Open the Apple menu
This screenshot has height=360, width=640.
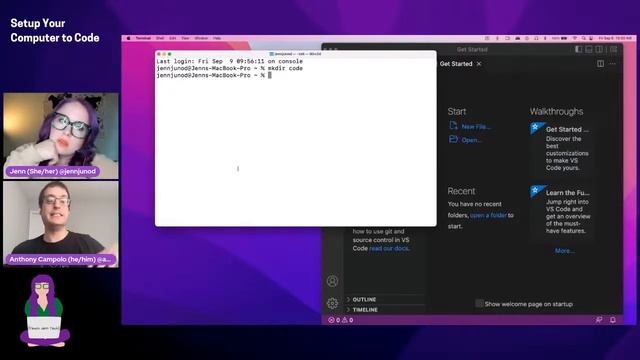pos(129,38)
